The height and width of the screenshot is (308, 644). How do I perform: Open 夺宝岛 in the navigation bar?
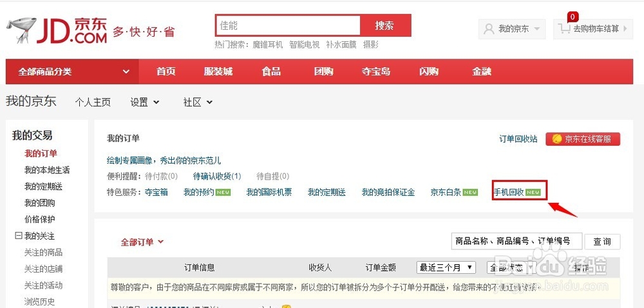376,72
